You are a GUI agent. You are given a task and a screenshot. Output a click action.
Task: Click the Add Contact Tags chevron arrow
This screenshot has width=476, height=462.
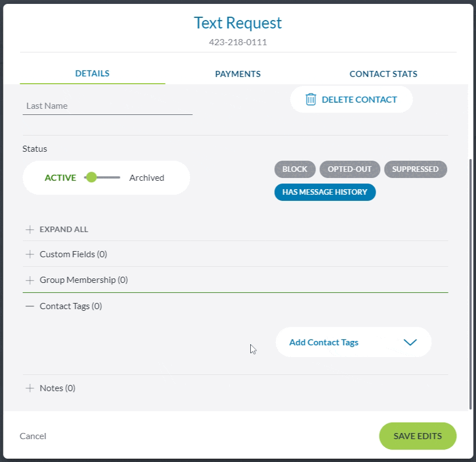pos(410,343)
